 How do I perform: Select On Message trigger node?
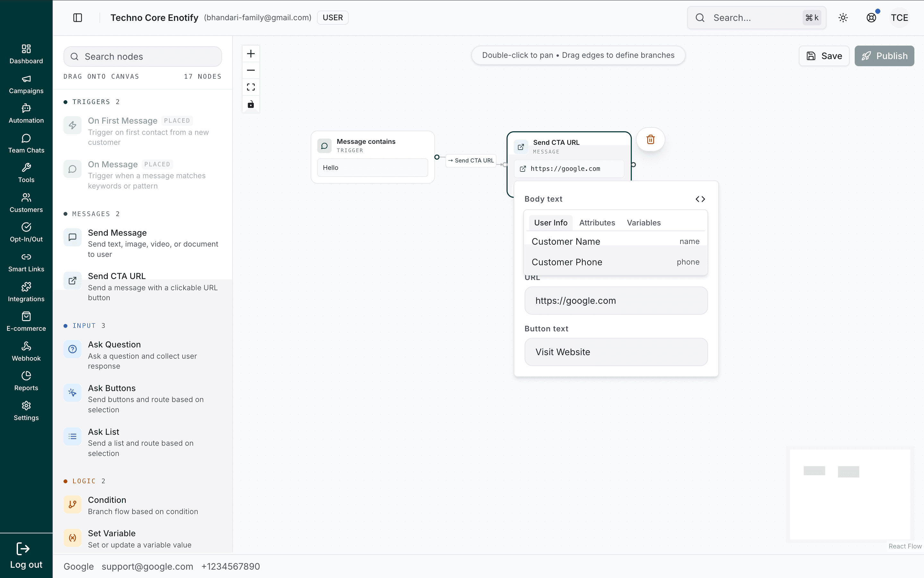(x=142, y=175)
